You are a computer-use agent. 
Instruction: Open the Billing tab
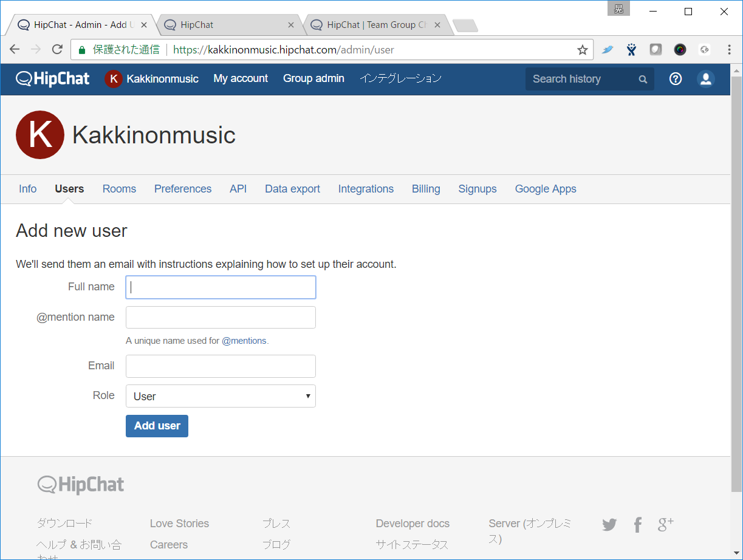point(426,189)
